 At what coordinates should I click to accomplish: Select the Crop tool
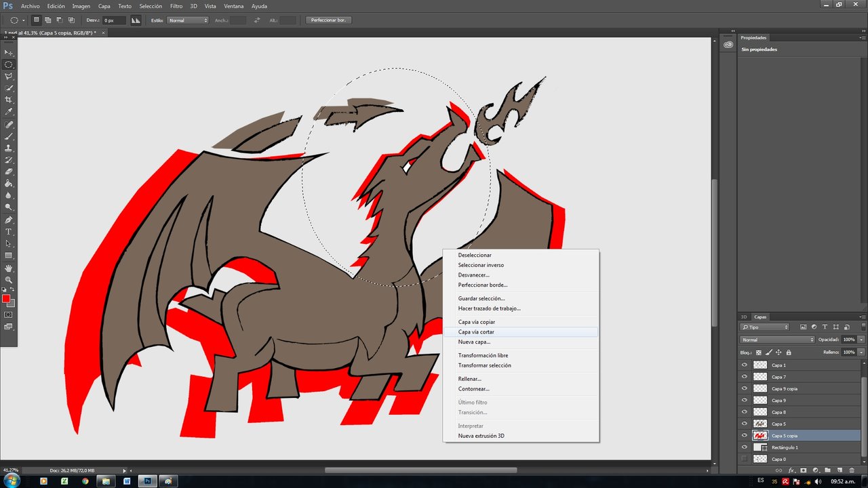coord(9,100)
